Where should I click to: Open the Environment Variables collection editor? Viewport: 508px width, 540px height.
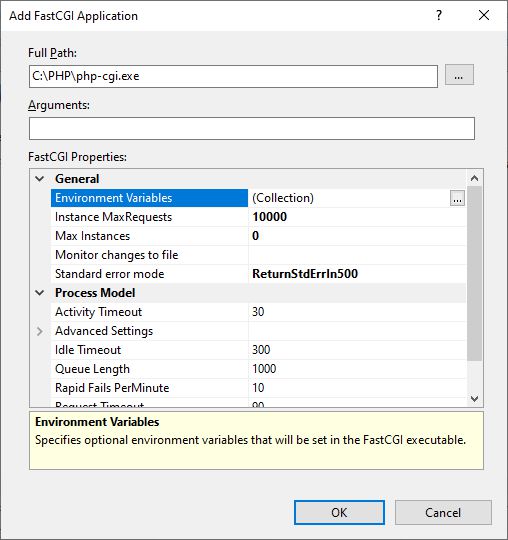tap(457, 198)
